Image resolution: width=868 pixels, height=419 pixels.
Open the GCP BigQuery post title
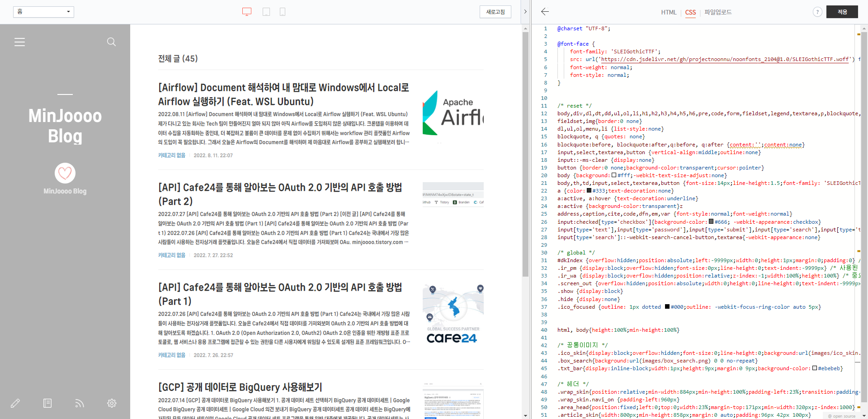(x=240, y=387)
